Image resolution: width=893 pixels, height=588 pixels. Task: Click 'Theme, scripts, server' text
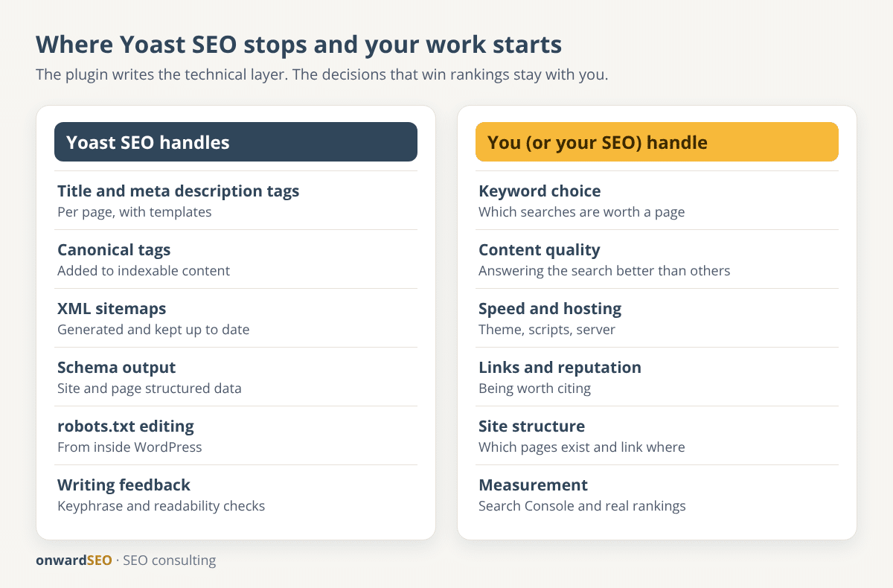click(547, 330)
